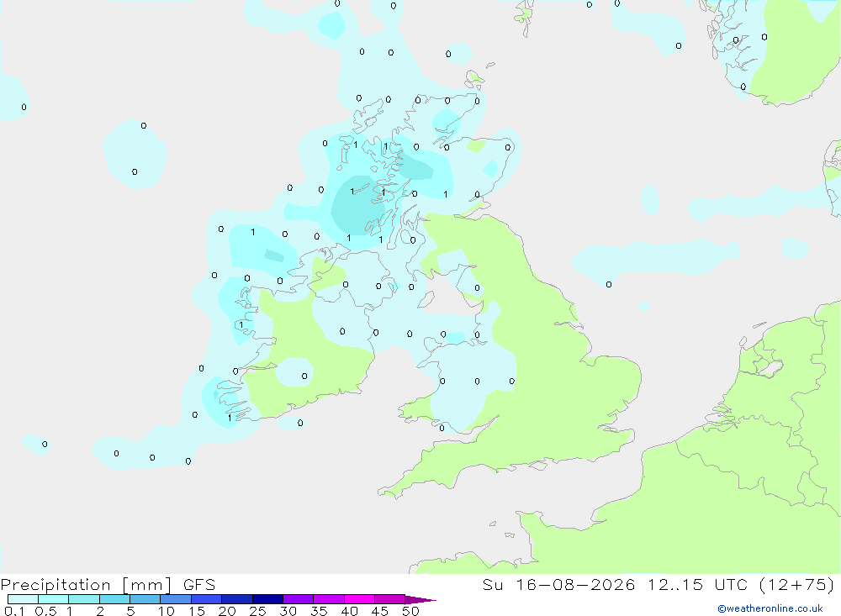Click the (12+75) forecast hour label

797,584
